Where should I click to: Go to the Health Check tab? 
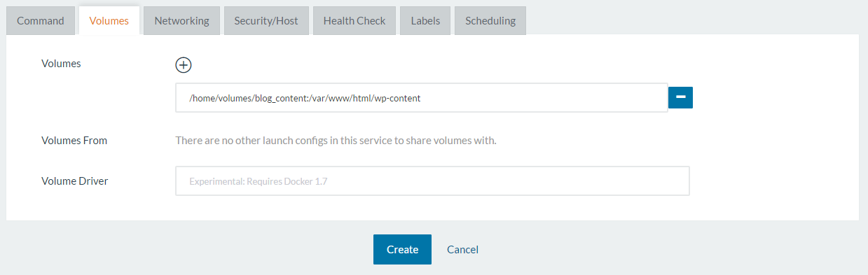pos(354,20)
